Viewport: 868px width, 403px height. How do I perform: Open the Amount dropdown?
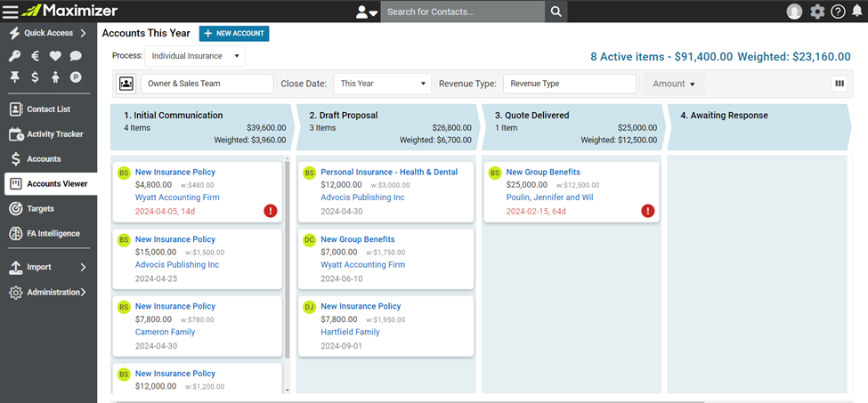674,84
